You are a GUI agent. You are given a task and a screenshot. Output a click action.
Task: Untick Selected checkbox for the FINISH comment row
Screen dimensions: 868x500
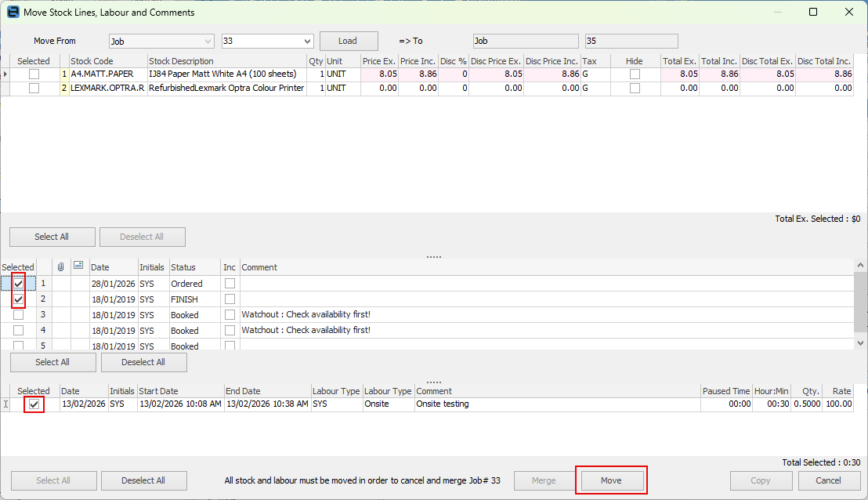[x=18, y=299]
